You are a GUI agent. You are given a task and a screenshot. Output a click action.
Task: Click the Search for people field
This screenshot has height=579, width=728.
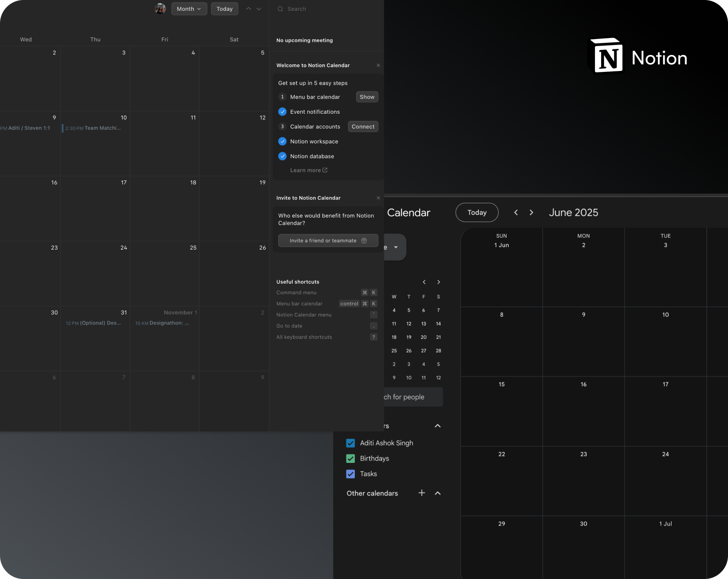pos(412,397)
